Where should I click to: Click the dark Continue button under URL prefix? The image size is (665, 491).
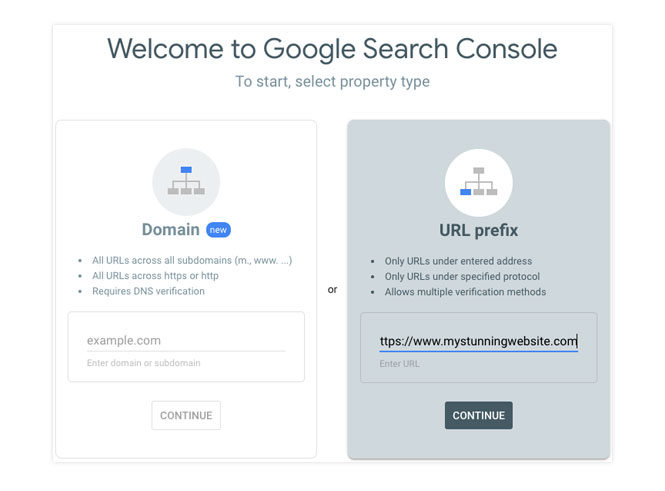tap(478, 416)
